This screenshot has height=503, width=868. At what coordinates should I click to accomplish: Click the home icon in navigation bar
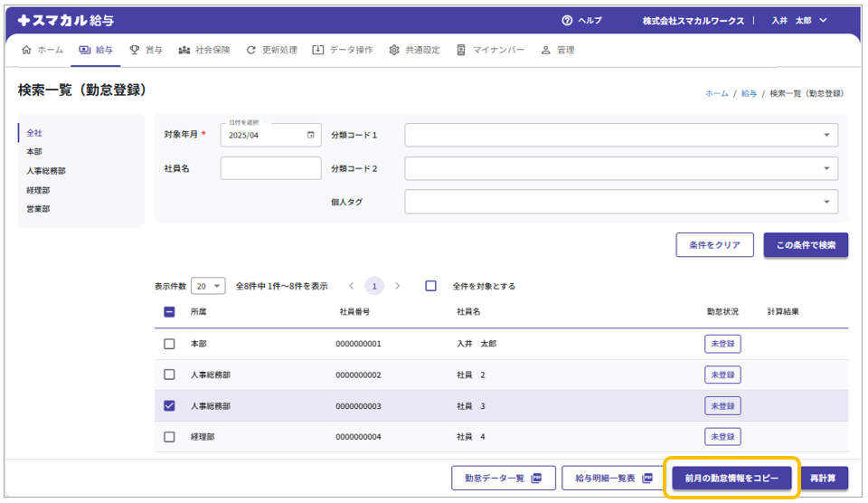coord(25,50)
